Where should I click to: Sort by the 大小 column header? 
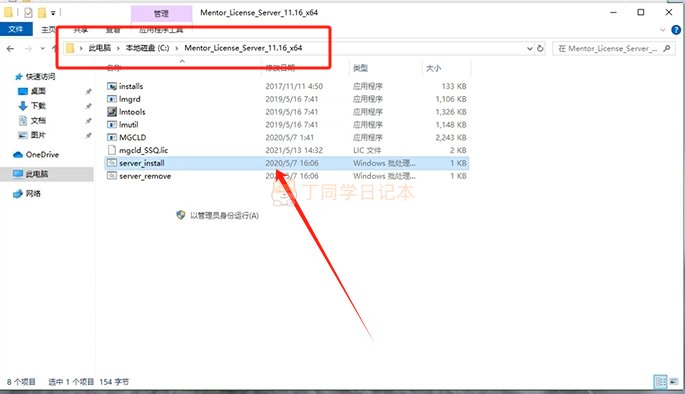coord(433,68)
